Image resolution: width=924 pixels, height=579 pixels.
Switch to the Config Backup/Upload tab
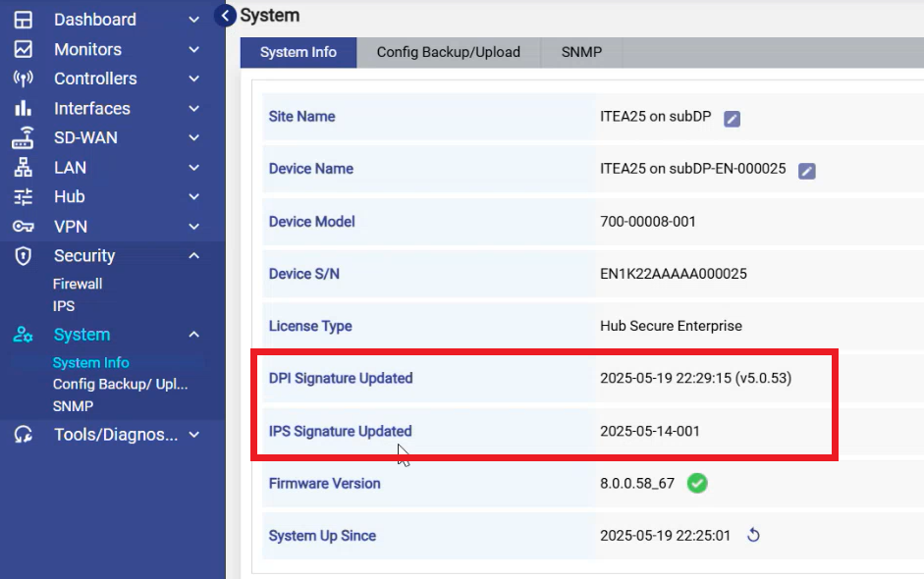448,52
